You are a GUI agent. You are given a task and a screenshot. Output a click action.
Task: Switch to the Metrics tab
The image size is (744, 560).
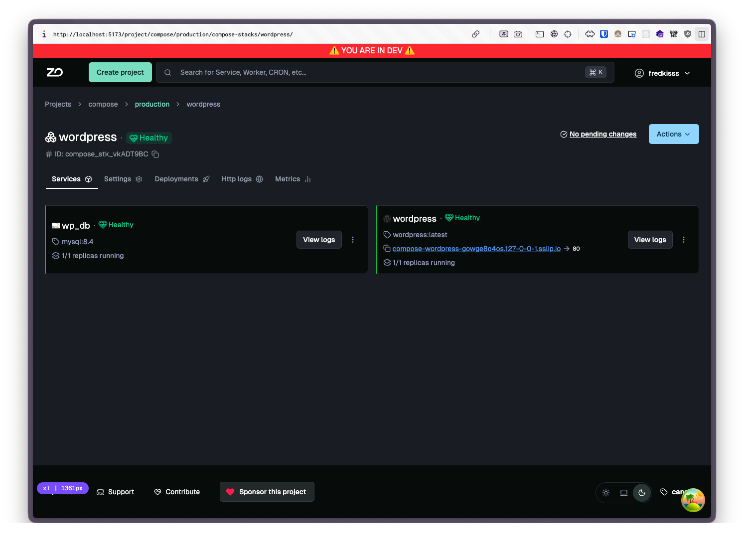tap(293, 179)
